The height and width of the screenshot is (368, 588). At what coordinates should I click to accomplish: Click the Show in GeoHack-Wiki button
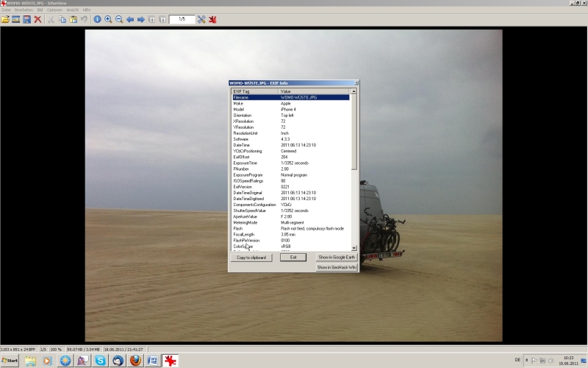tap(336, 267)
